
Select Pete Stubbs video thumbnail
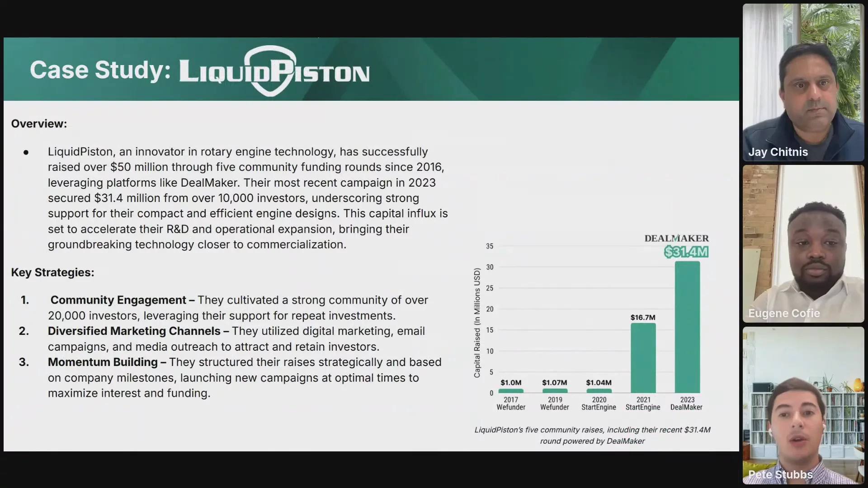[x=803, y=405]
